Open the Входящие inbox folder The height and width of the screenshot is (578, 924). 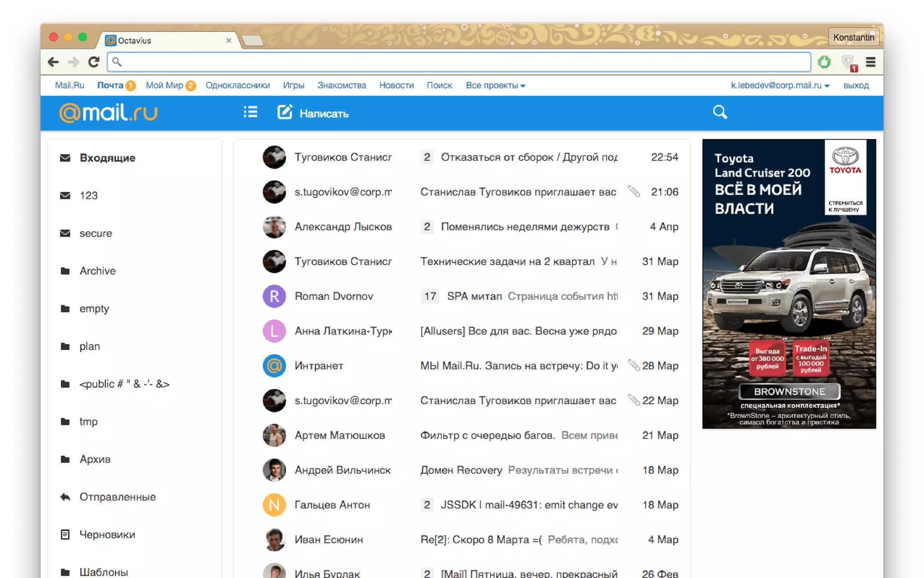click(x=107, y=158)
